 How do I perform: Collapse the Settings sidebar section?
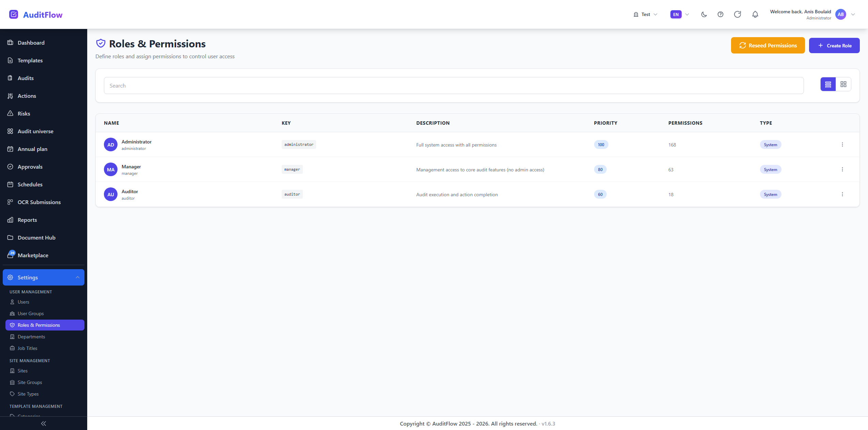[x=44, y=277]
